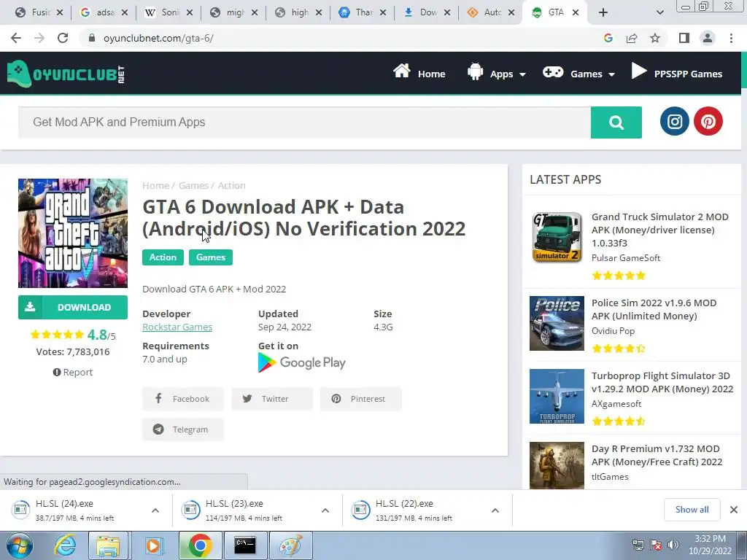Expand options for HL.SL (22).exe download

[495, 510]
